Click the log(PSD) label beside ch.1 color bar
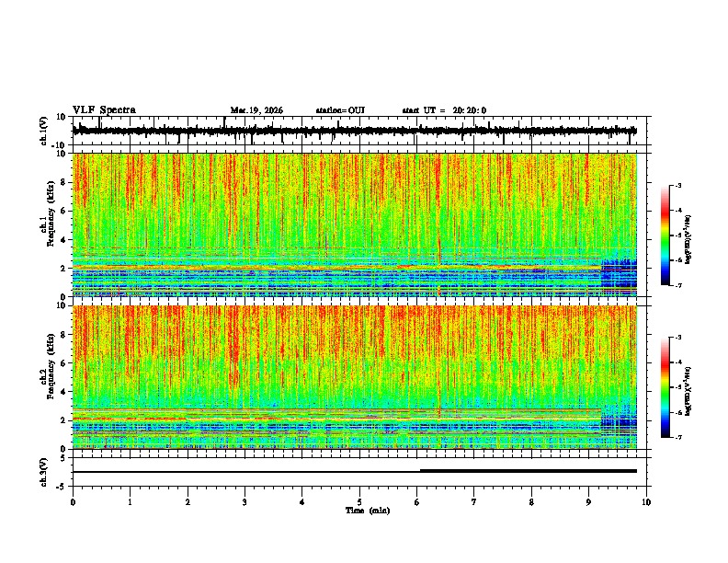This screenshot has height=563, width=728. (x=688, y=239)
